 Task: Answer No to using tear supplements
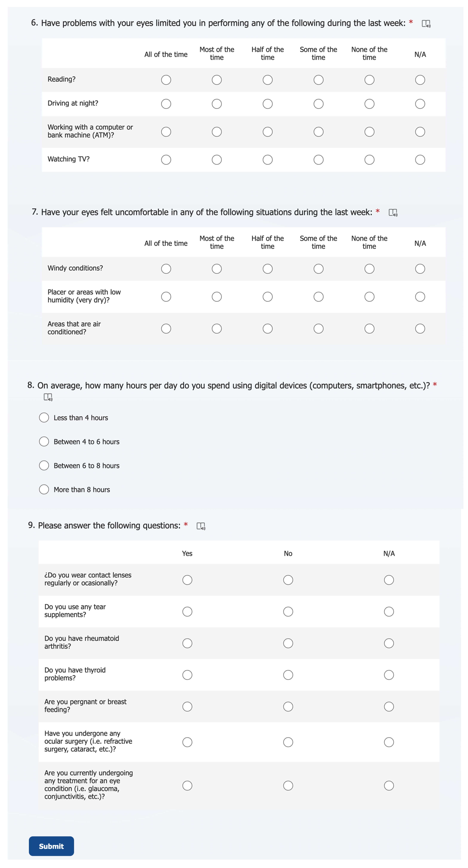tap(288, 612)
